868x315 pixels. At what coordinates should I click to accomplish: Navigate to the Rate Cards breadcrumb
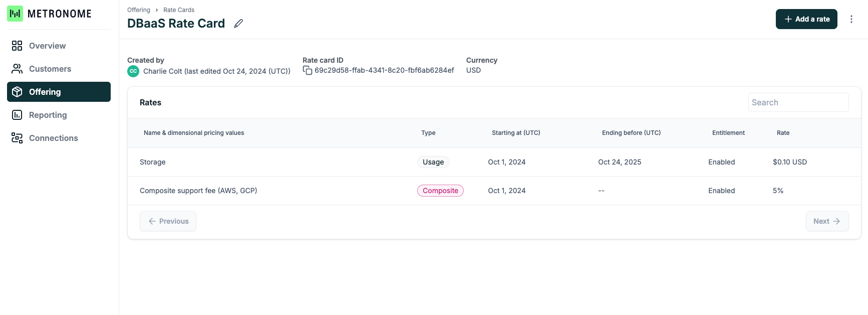click(x=179, y=10)
